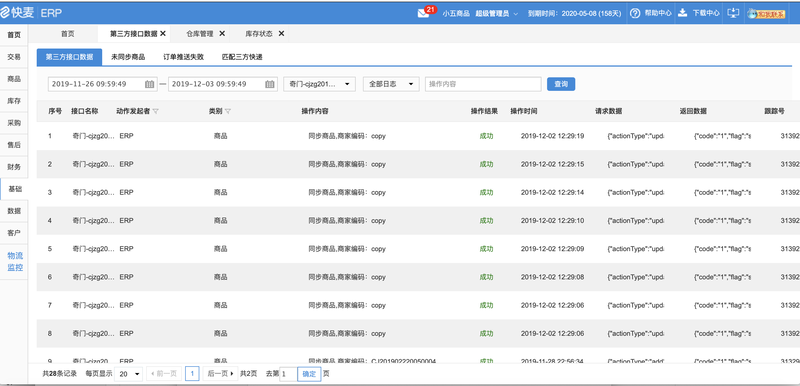Open 客户 in the left sidebar

(x=14, y=233)
